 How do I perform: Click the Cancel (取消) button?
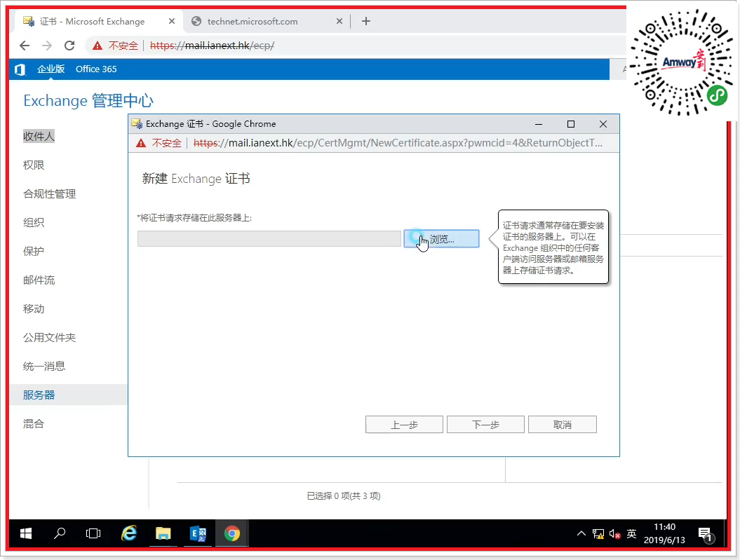[562, 425]
